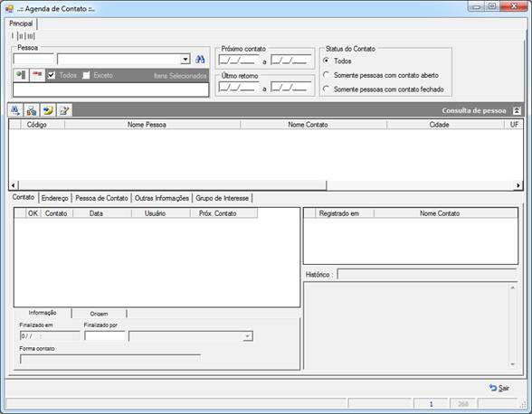This screenshot has height=414, width=532.
Task: Select Somente pessoas com contato fechado
Action: click(x=326, y=89)
